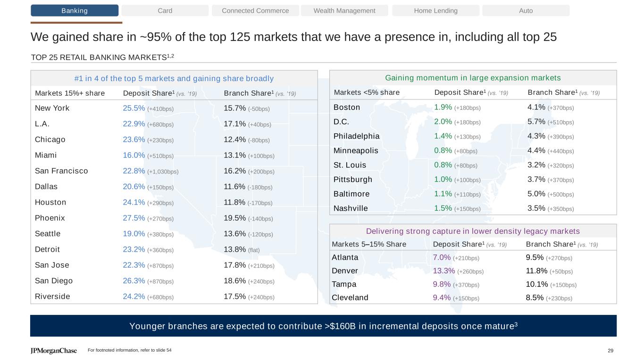The image size is (644, 362).
Task: Click the younger branches $160B deposits banner
Action: pos(323,326)
